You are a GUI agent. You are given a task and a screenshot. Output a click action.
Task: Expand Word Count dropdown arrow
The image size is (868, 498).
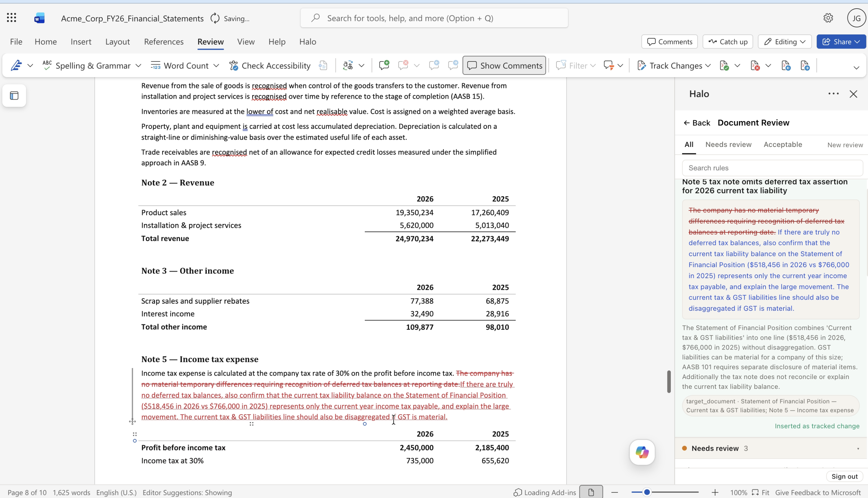click(x=216, y=65)
